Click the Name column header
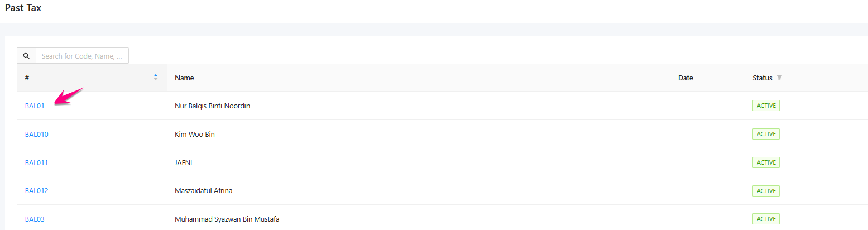 click(x=184, y=78)
